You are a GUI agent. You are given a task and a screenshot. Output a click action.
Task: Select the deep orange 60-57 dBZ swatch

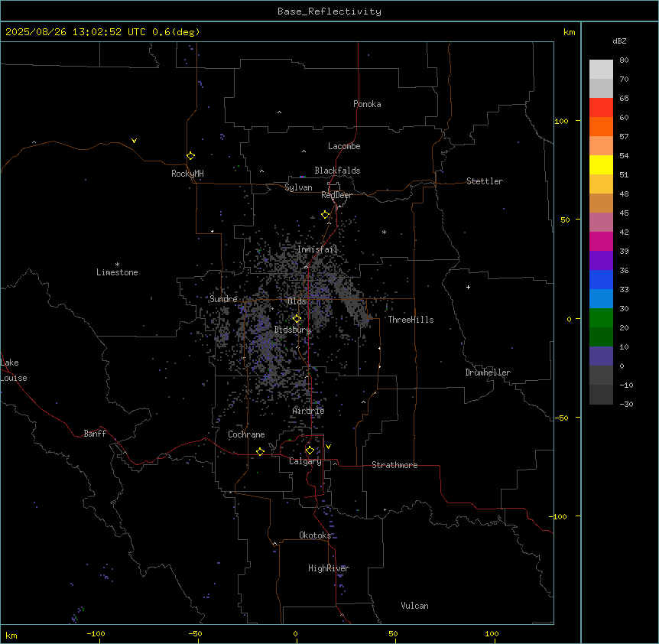tap(601, 126)
